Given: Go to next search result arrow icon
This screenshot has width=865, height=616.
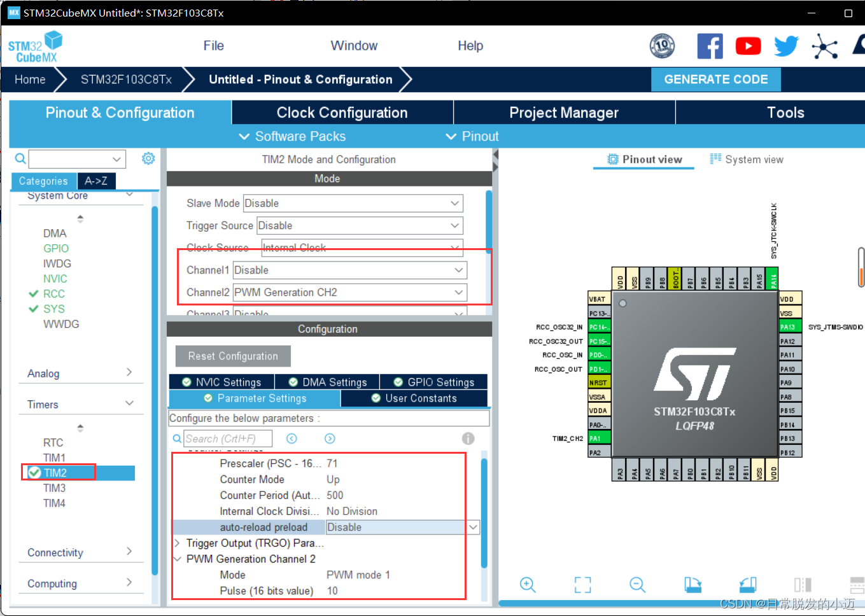Looking at the screenshot, I should [330, 438].
